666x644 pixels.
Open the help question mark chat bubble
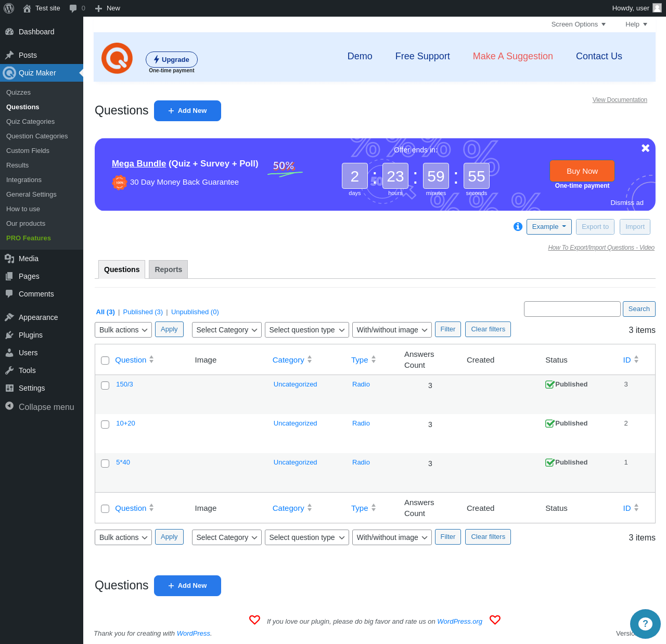[645, 624]
